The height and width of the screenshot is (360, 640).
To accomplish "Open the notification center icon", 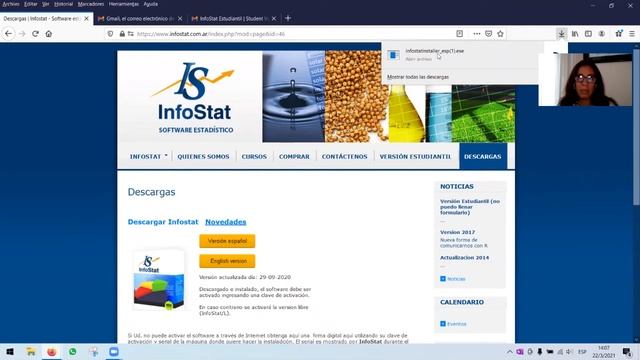I will click(627, 352).
